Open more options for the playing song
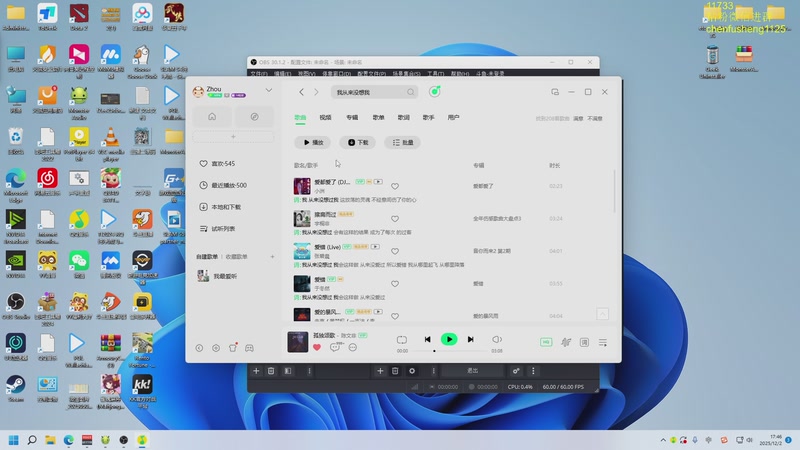 (x=353, y=347)
